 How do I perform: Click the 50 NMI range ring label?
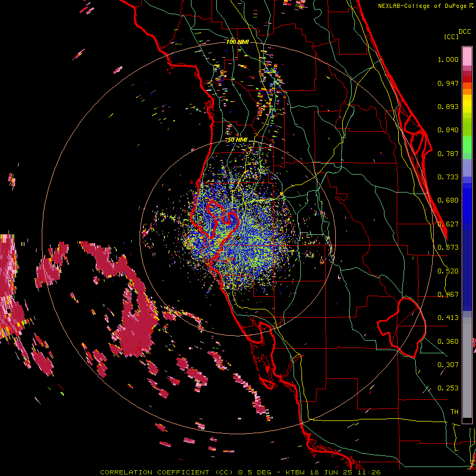pyautogui.click(x=237, y=140)
